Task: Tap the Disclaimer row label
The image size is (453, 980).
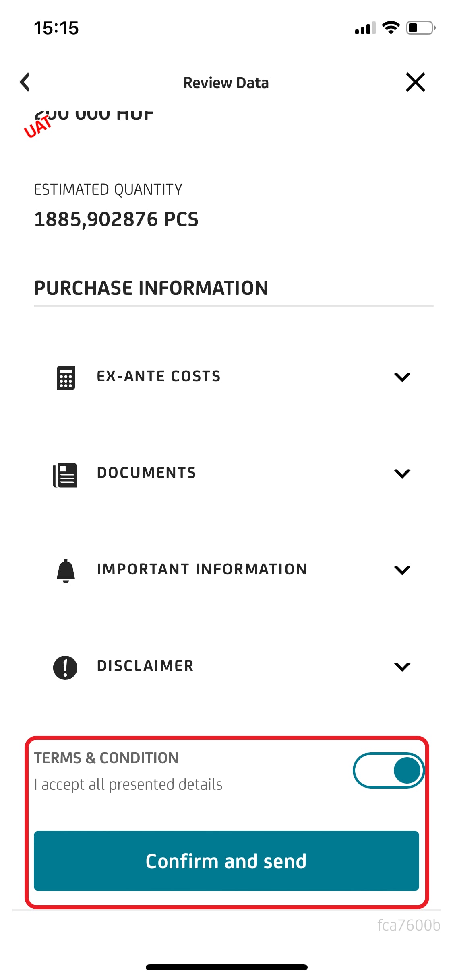Action: [x=145, y=666]
